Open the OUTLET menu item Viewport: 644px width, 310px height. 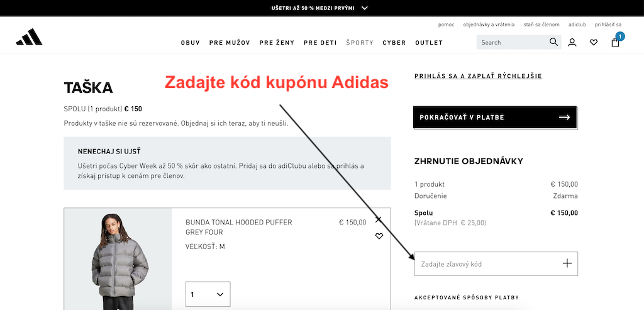point(429,43)
